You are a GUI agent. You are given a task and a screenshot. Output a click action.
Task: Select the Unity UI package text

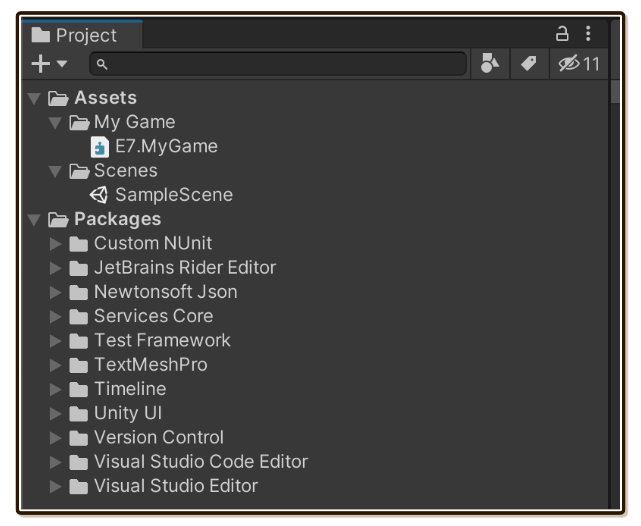[128, 413]
